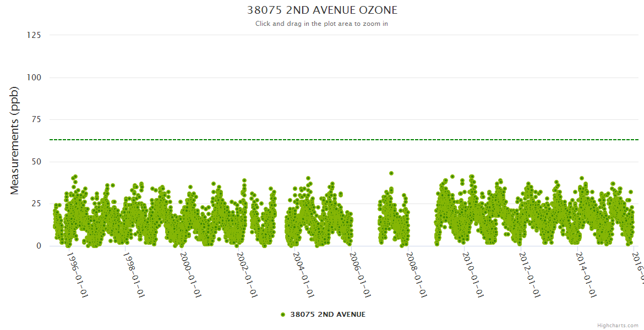The image size is (644, 330).
Task: Open the Highcharts.com credit link
Action: pyautogui.click(x=619, y=326)
